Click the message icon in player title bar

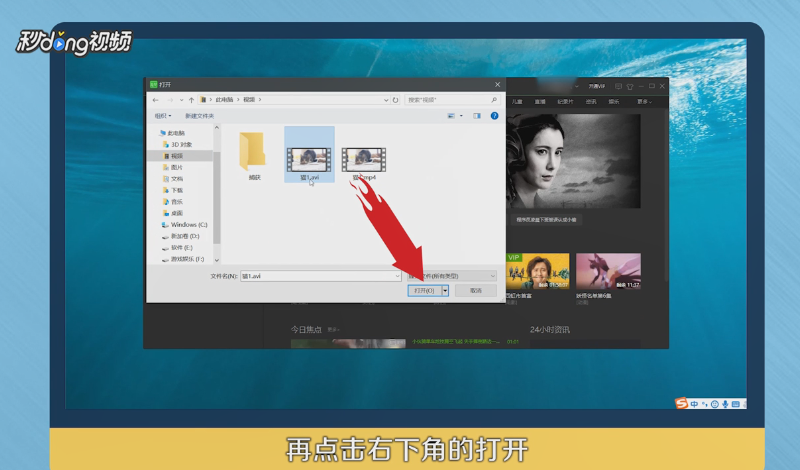click(x=618, y=86)
